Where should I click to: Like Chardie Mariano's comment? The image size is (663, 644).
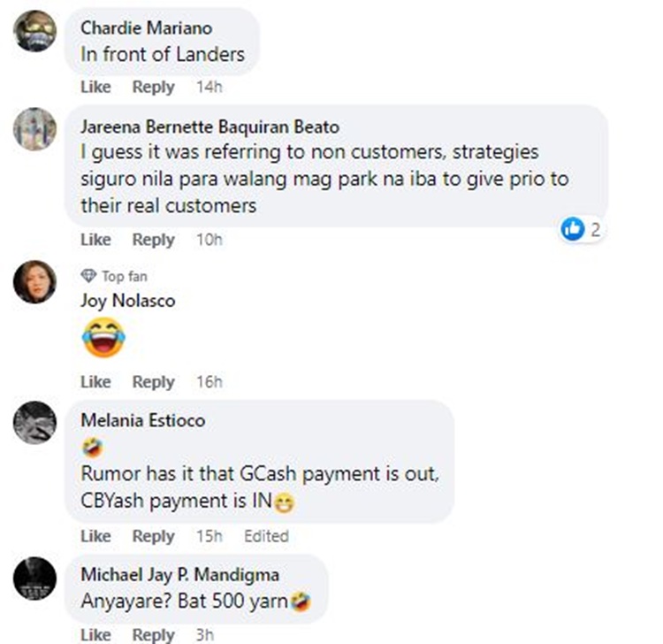pyautogui.click(x=96, y=87)
